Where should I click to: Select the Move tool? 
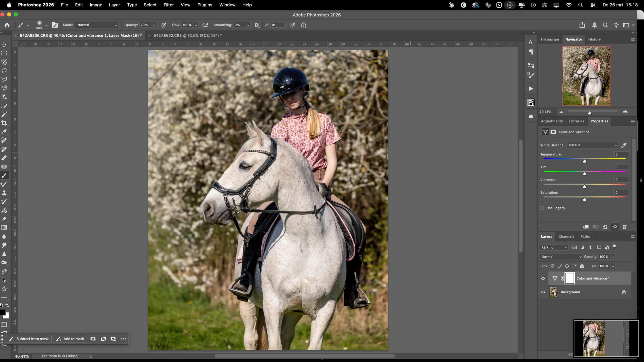coord(4,45)
